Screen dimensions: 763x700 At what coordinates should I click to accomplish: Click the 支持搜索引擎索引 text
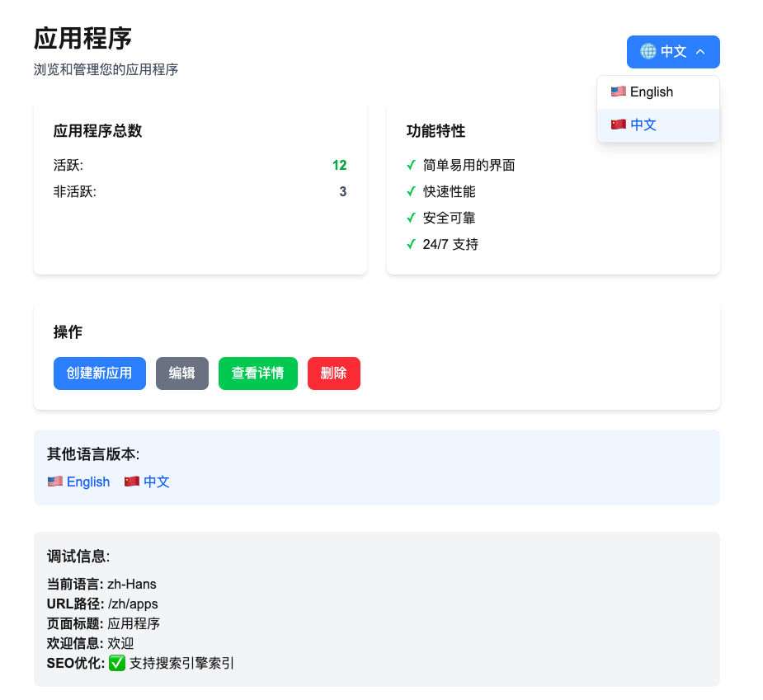182,663
